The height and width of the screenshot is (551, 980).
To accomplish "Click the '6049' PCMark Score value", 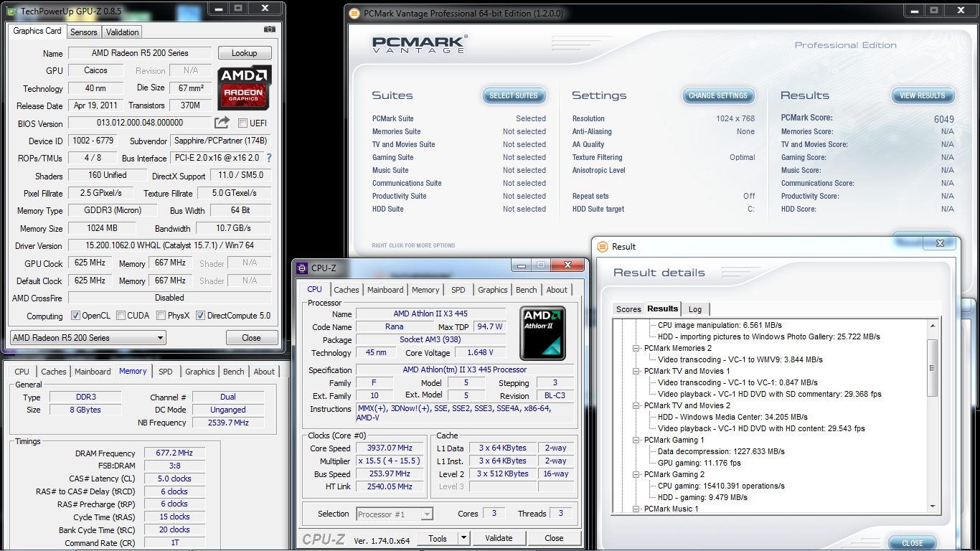I will click(944, 119).
